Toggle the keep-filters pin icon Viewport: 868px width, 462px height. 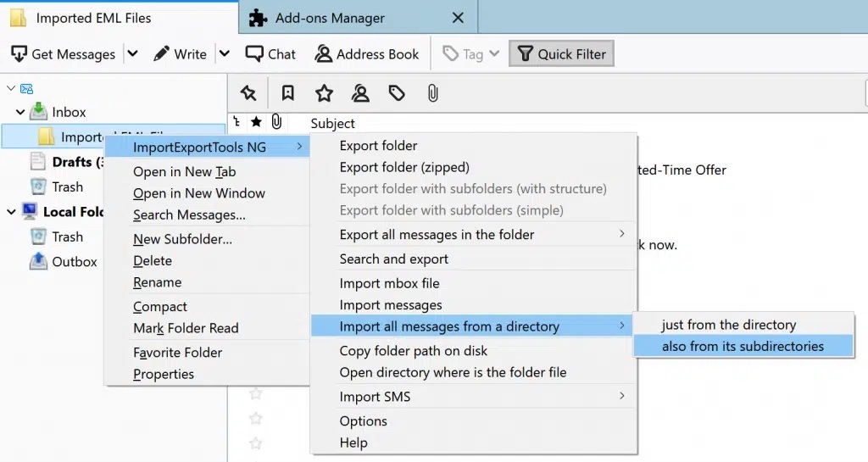pos(248,93)
